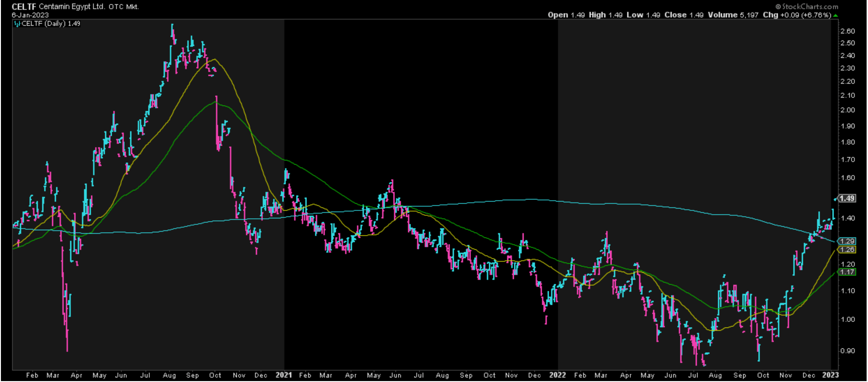Click the OTC Mkt. exchange label
The height and width of the screenshot is (382, 868).
(x=124, y=7)
